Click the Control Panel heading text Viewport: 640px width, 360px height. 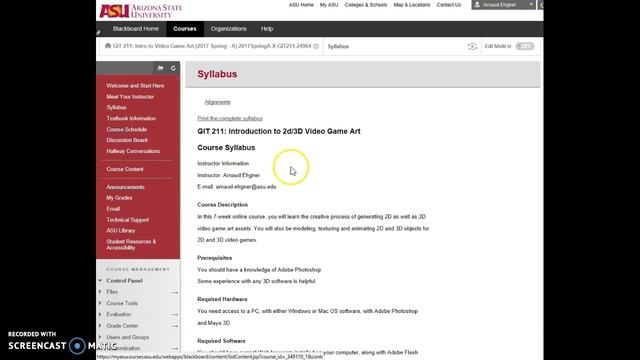click(x=124, y=281)
